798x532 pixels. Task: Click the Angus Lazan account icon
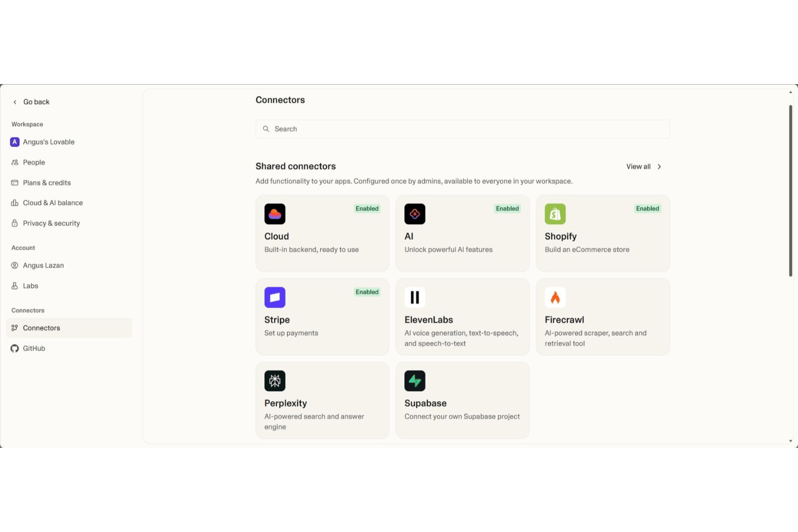pos(15,265)
